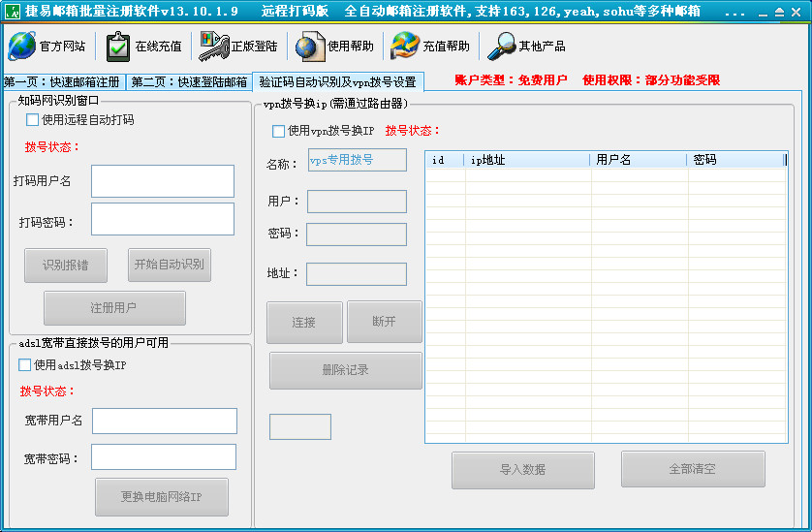
Task: Click the 导入数据 button
Action: [x=522, y=470]
